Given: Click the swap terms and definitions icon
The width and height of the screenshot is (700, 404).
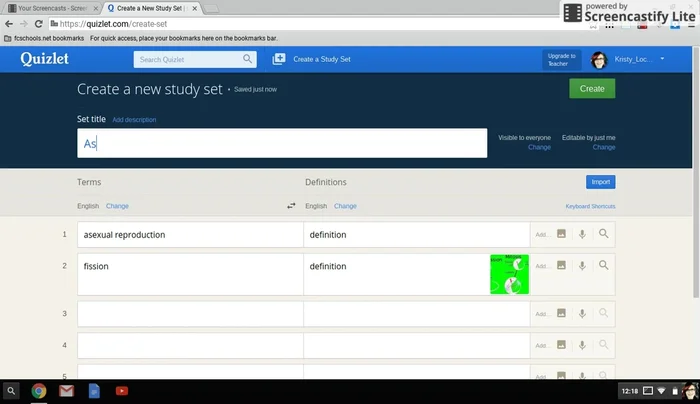Looking at the screenshot, I should click(x=291, y=206).
